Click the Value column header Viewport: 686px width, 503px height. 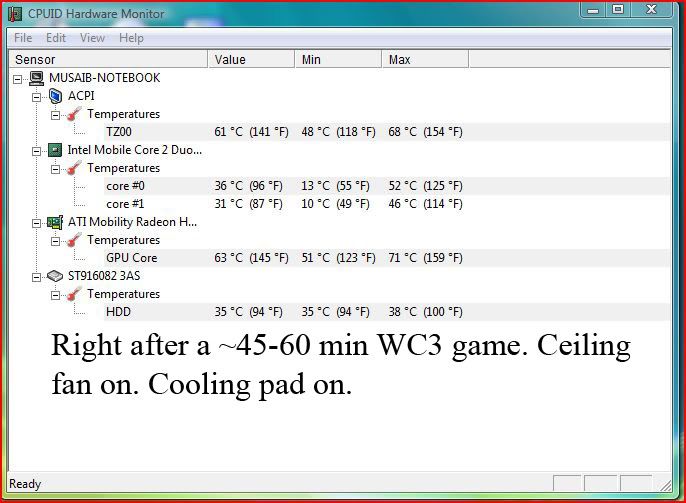point(251,59)
